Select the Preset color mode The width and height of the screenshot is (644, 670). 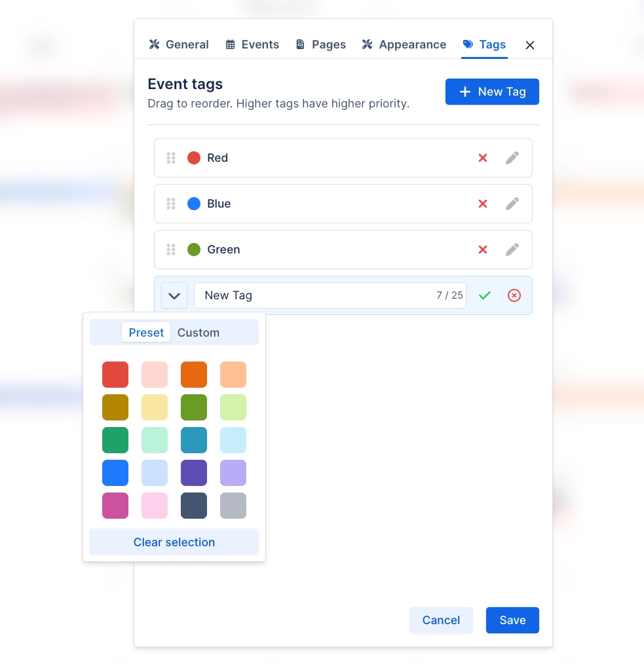click(146, 332)
